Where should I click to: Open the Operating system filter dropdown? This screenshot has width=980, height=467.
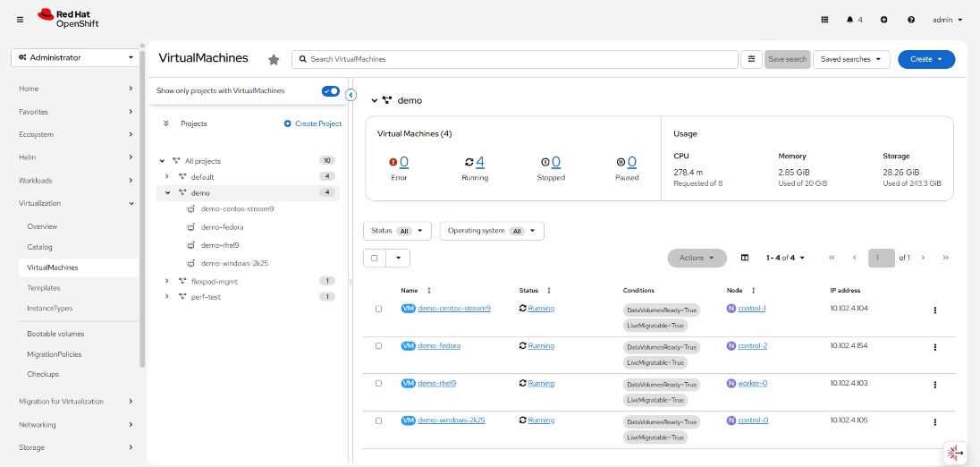(492, 231)
